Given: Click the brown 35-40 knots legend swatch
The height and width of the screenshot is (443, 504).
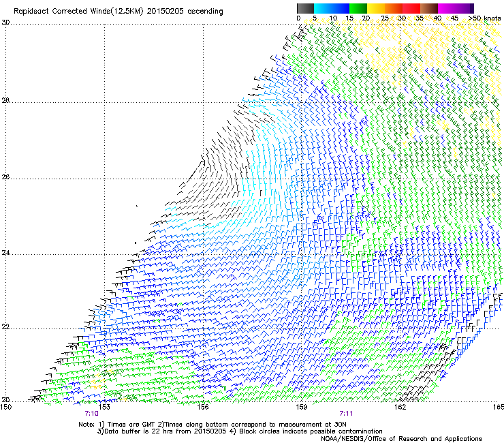Looking at the screenshot, I should (x=430, y=8).
